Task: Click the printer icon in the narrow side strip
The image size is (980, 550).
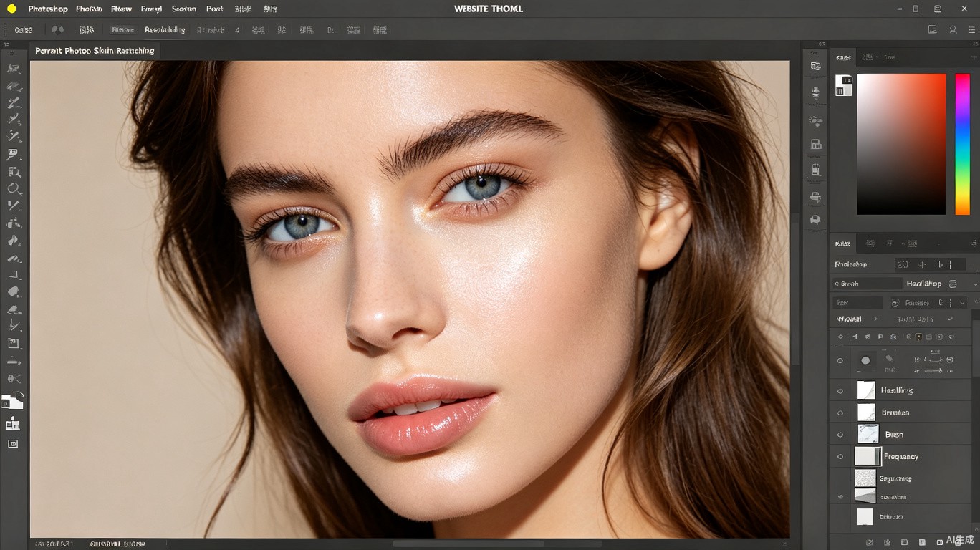Action: [x=815, y=196]
